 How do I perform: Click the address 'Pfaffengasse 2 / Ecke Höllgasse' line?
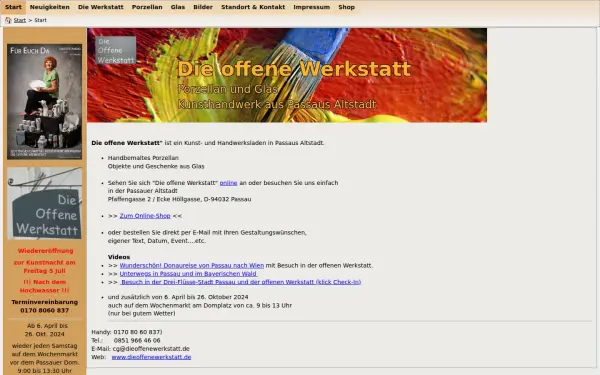tap(179, 199)
